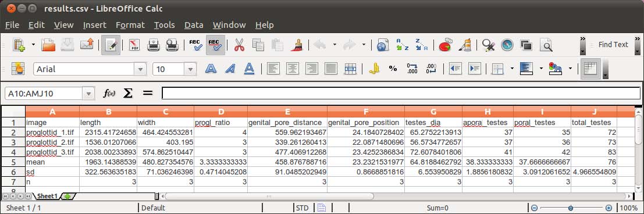Open Page Preview icon
This screenshot has height=214, width=644.
[172, 44]
